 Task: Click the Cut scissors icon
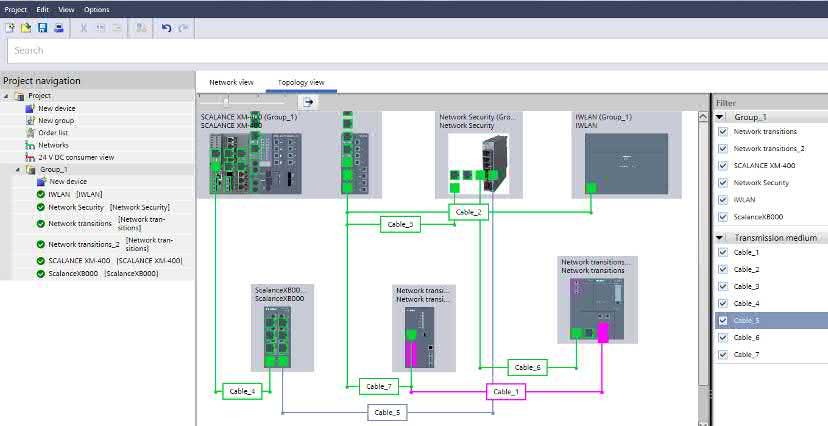[83, 28]
